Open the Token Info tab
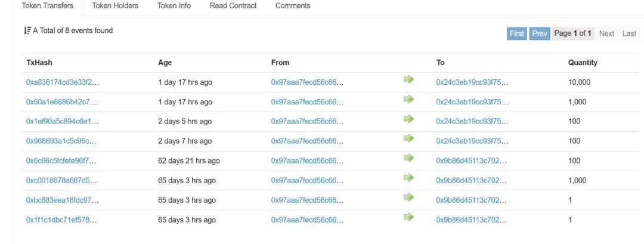 coord(174,6)
